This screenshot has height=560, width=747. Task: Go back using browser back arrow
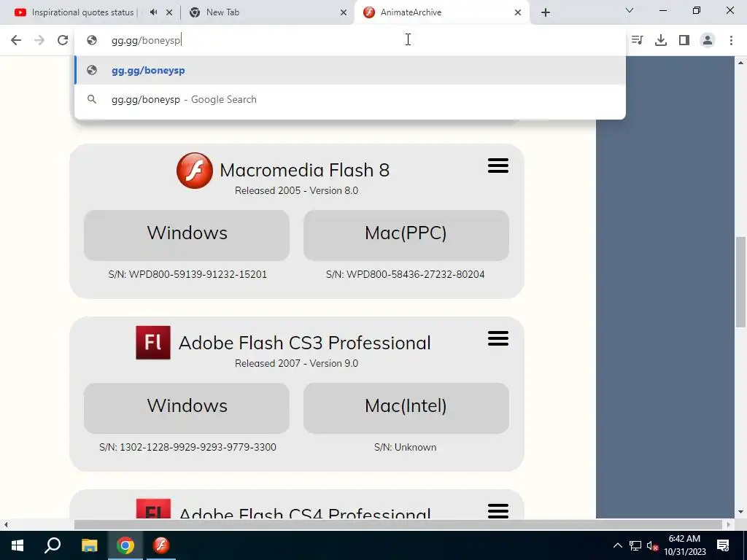pyautogui.click(x=16, y=41)
